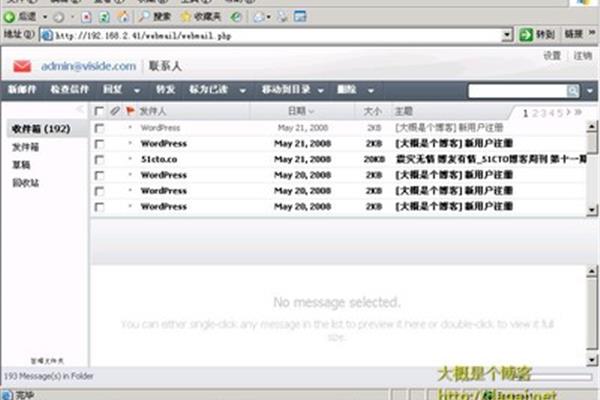Tick checkbox of the bold WordPress May 21 row

[99, 144]
